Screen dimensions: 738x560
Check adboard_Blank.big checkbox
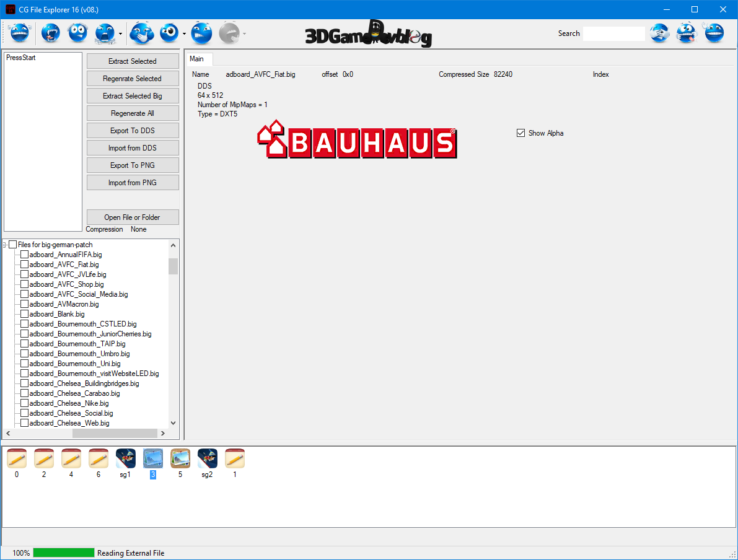point(24,314)
